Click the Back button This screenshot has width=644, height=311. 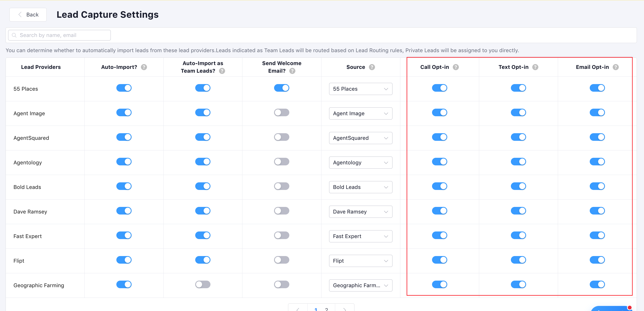pos(28,15)
